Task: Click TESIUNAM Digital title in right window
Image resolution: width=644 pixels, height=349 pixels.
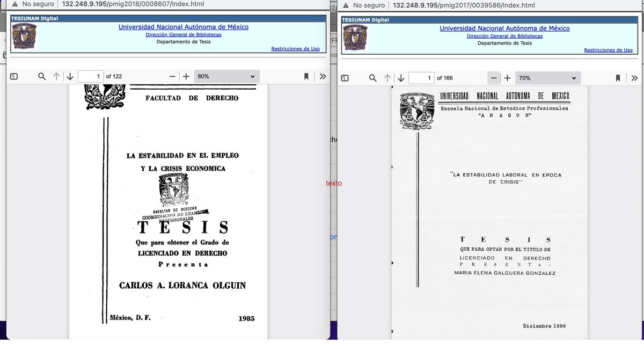Action: [x=365, y=20]
